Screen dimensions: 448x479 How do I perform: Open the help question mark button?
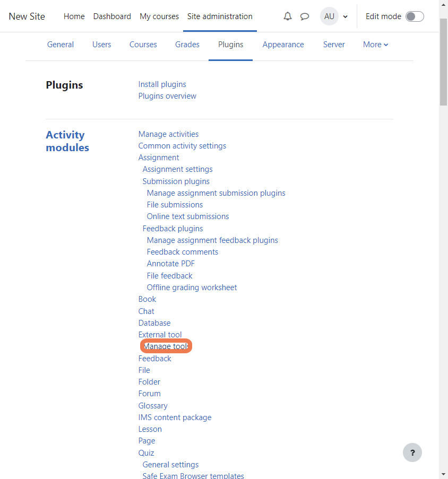[412, 452]
